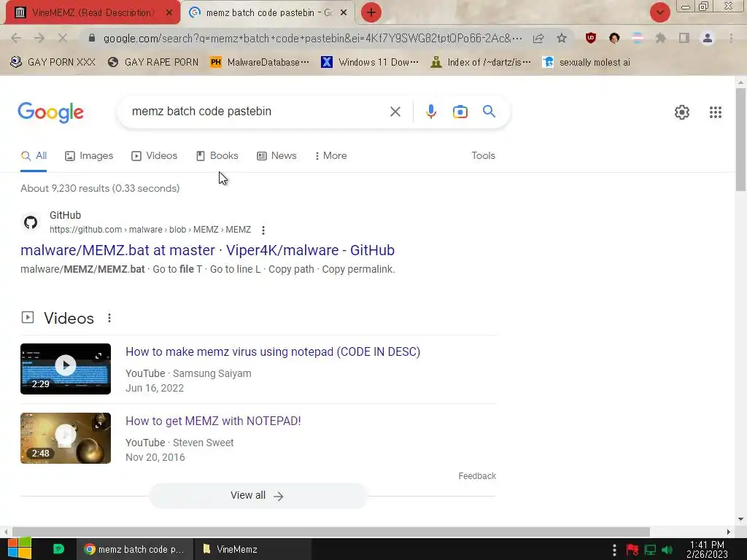Click the scroll-right arrow of the horizontal scrollbar
The height and width of the screenshot is (560, 747).
coord(729,532)
